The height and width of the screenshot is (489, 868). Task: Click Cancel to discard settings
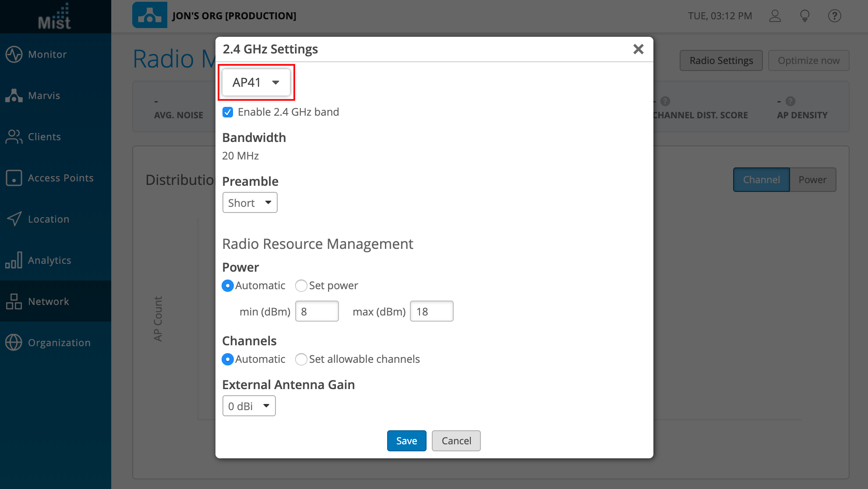456,441
